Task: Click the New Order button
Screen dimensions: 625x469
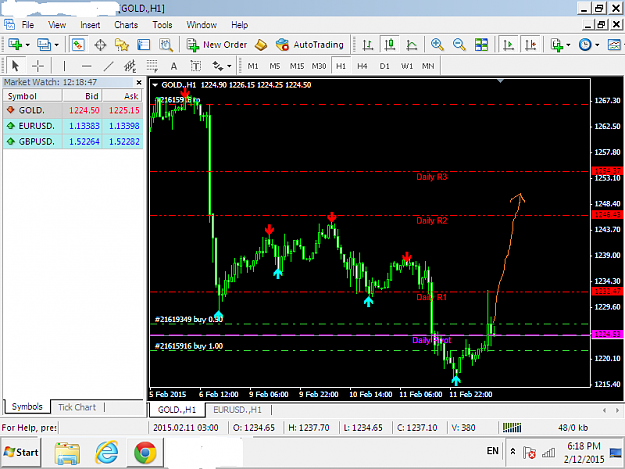Action: (x=217, y=45)
